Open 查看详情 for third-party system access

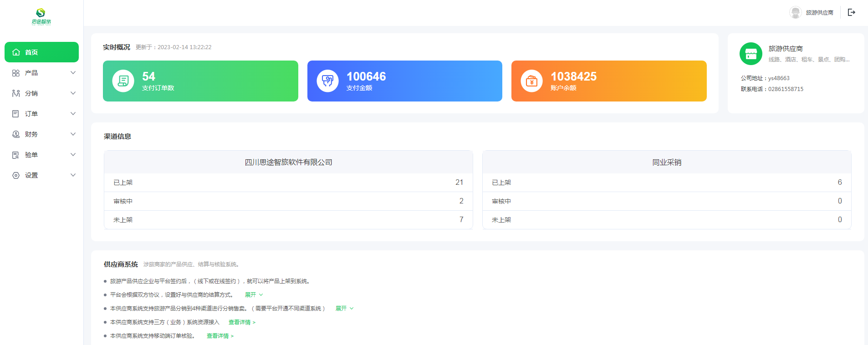[242, 322]
